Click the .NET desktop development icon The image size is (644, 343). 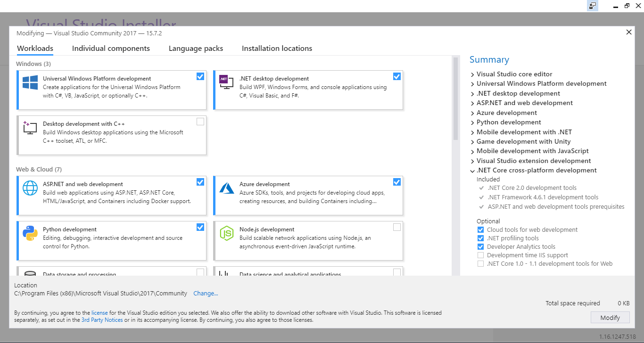[x=226, y=82]
